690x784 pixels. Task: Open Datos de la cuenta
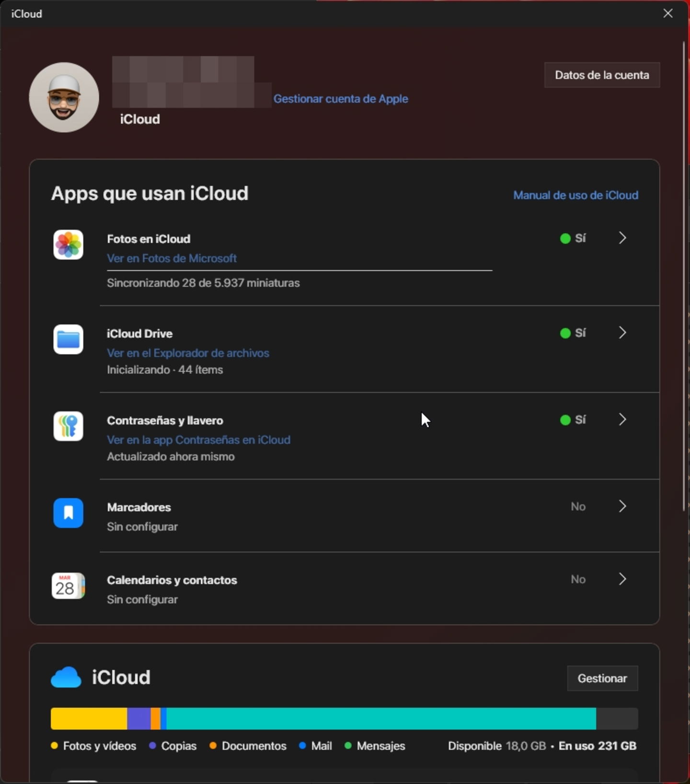(602, 75)
